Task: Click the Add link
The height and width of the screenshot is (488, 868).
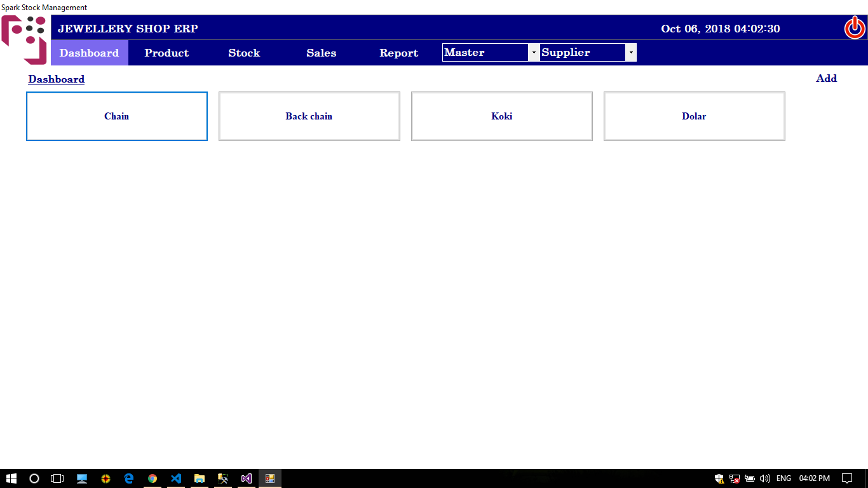Action: click(x=826, y=78)
